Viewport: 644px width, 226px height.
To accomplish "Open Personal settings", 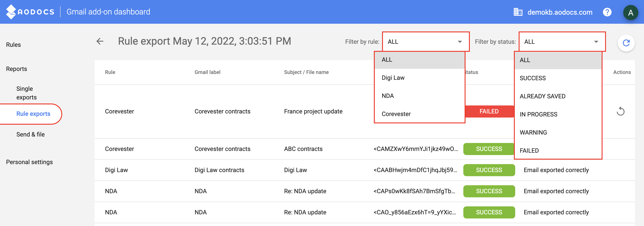I will point(29,162).
